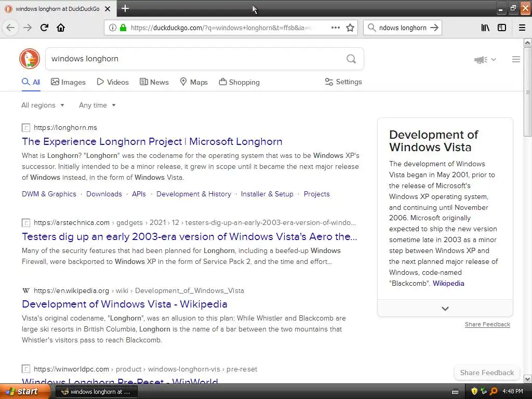Image resolution: width=532 pixels, height=399 pixels.
Task: Open Development of Windows Vista Wikipedia result
Action: click(125, 304)
